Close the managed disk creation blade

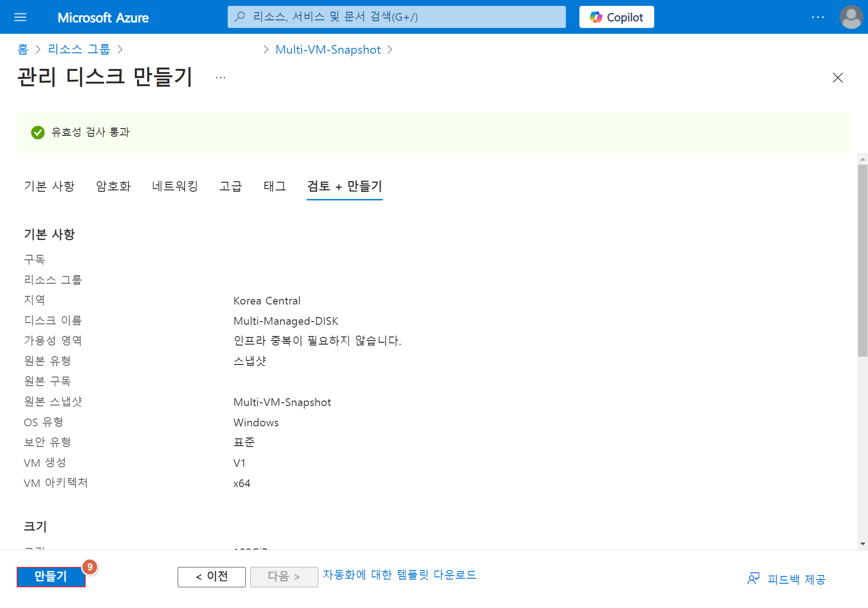point(837,78)
